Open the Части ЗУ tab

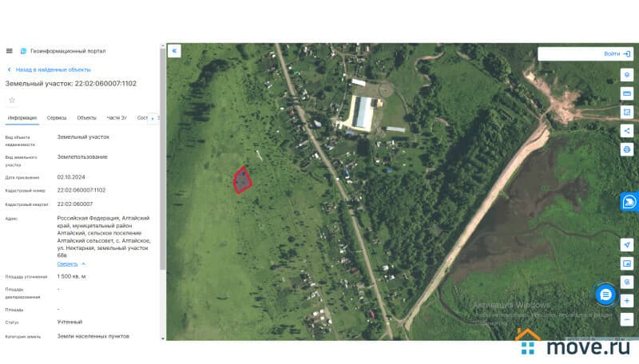click(x=117, y=118)
